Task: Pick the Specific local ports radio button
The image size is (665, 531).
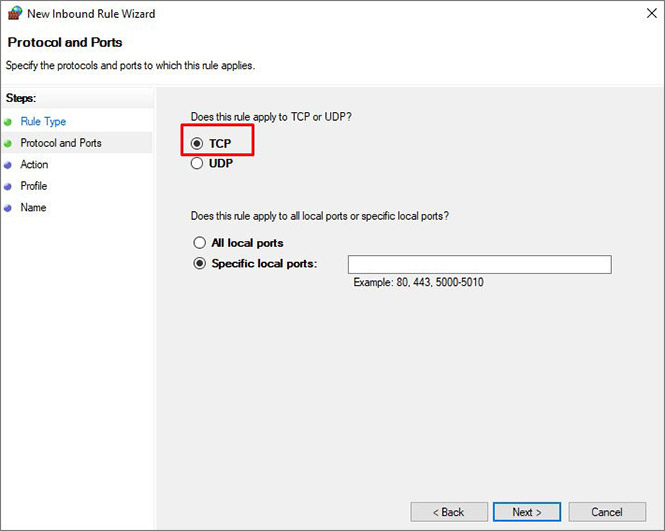Action: tap(199, 264)
